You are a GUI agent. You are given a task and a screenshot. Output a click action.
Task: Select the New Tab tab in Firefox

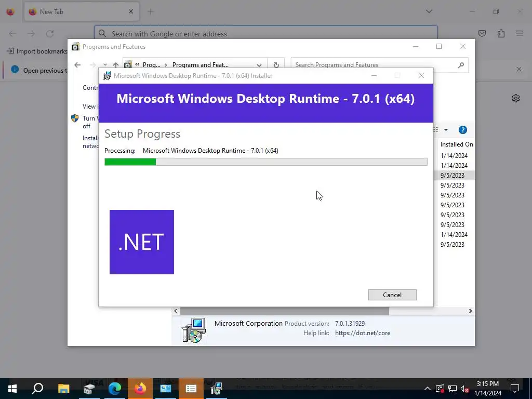(82, 11)
